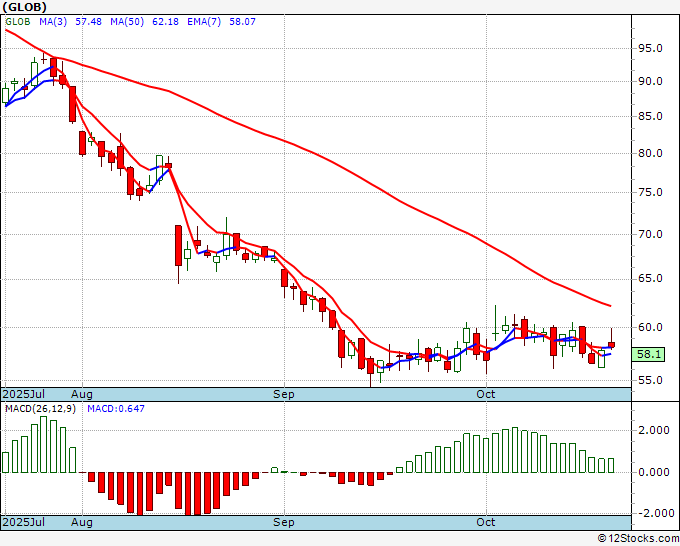
Task: Click the MA(3) value 57.48
Action: point(88,22)
